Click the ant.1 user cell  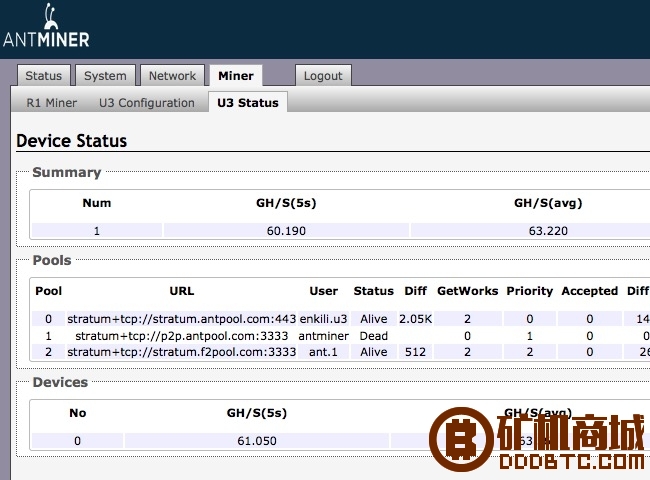coord(323,352)
